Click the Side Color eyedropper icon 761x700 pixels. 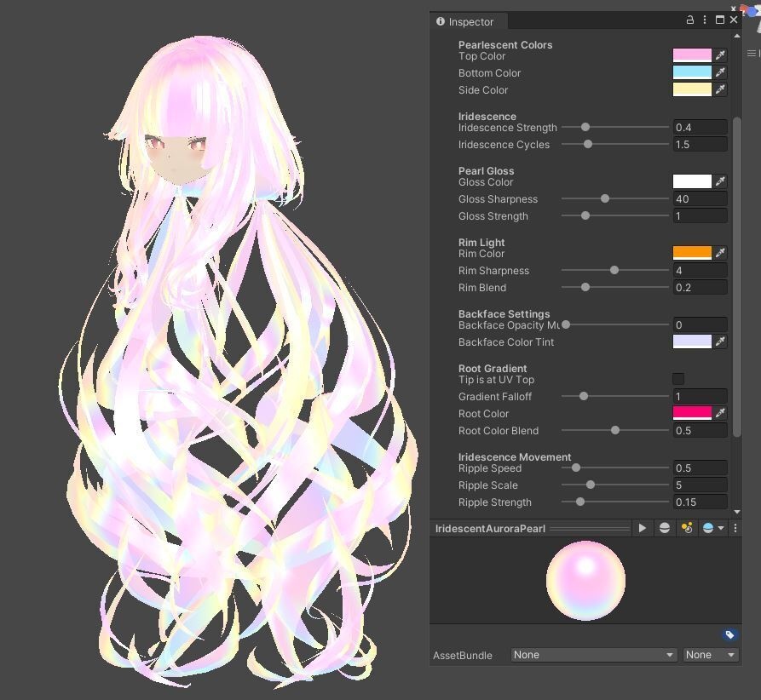click(x=720, y=89)
